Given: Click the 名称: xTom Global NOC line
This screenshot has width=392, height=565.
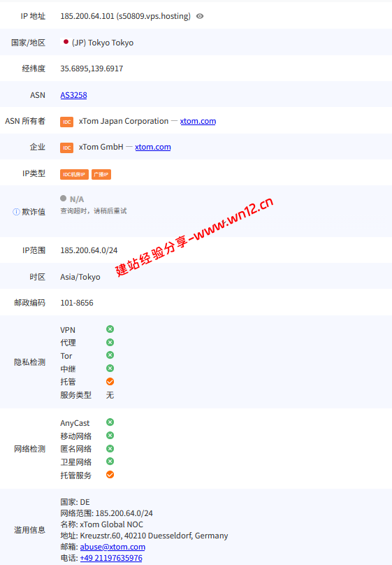Looking at the screenshot, I should click(101, 524).
